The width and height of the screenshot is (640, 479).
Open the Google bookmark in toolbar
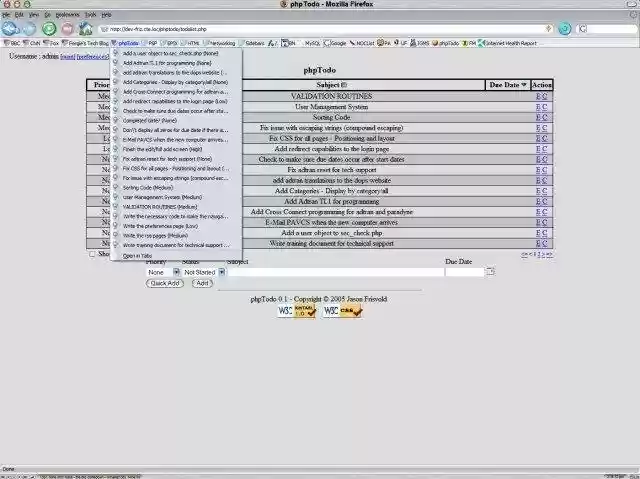point(335,43)
